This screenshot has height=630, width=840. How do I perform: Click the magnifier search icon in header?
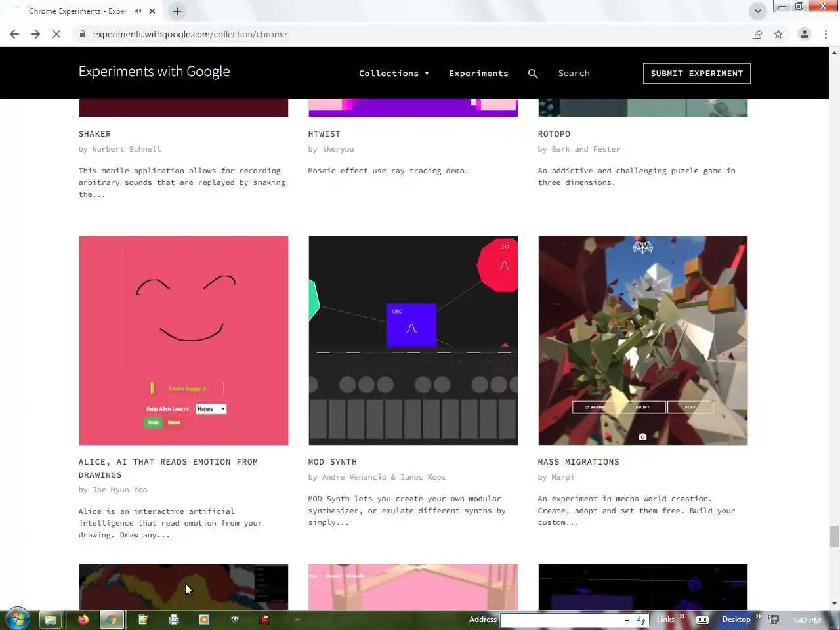[x=533, y=73]
